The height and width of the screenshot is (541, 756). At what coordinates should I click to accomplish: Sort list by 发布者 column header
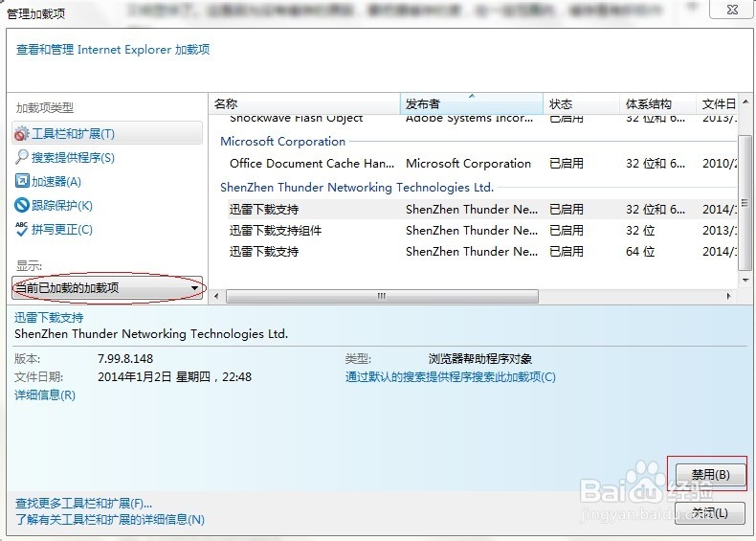pos(472,103)
